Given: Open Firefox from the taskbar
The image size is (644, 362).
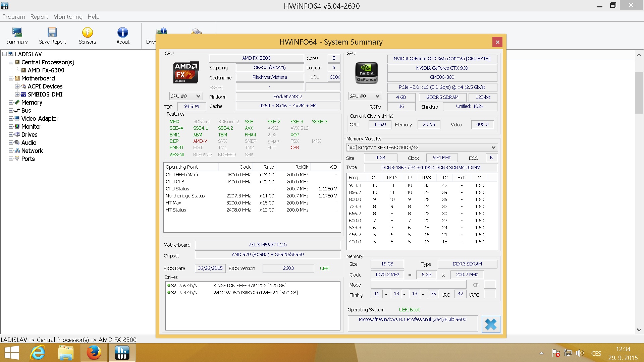Looking at the screenshot, I should [x=94, y=353].
